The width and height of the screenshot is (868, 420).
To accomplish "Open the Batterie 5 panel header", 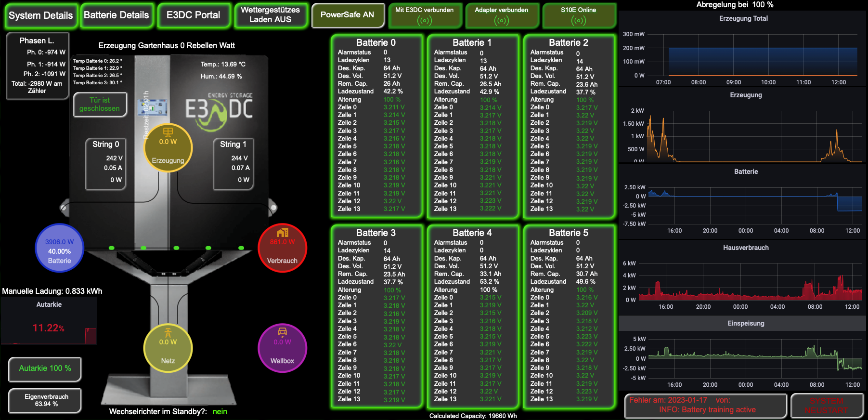I will (x=569, y=233).
